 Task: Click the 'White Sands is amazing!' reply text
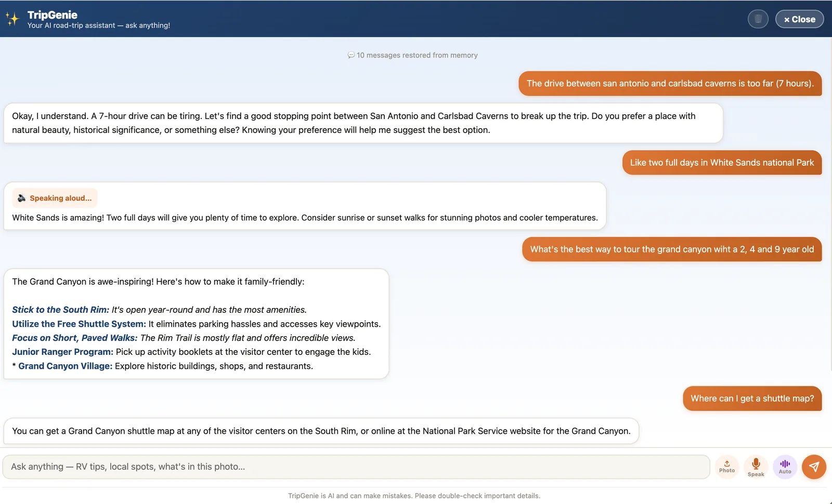point(305,218)
